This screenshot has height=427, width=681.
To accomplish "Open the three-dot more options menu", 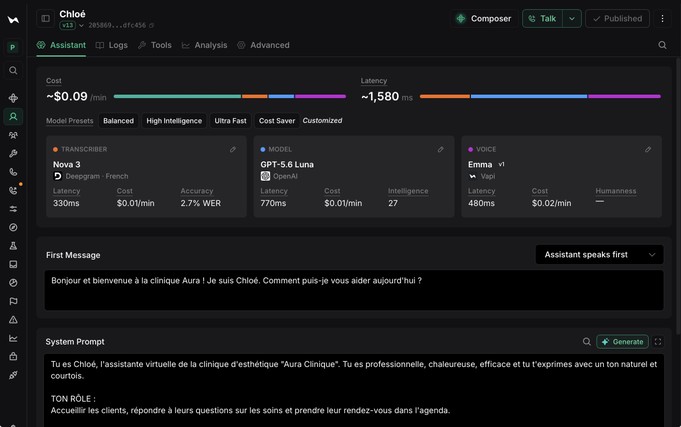I will pos(662,19).
